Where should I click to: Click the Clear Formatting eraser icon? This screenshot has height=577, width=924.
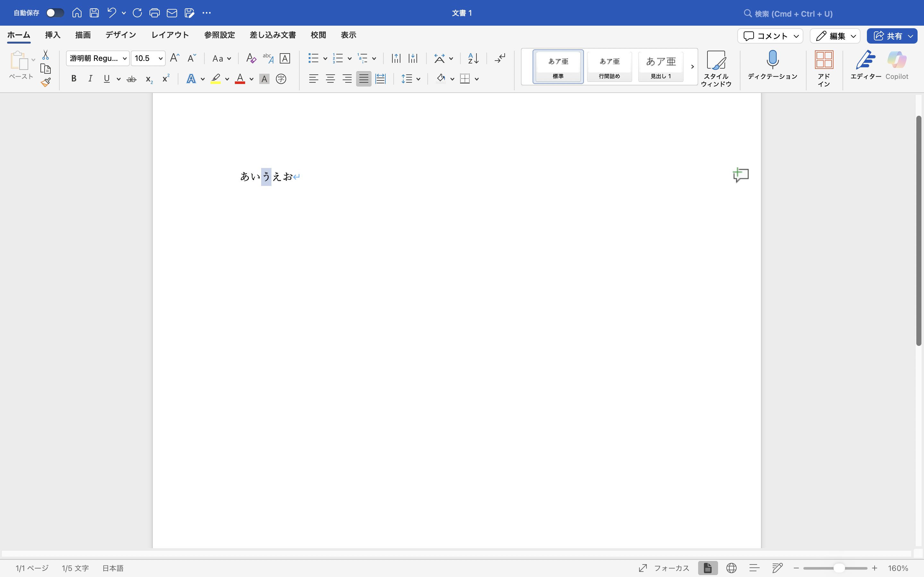pos(251,58)
